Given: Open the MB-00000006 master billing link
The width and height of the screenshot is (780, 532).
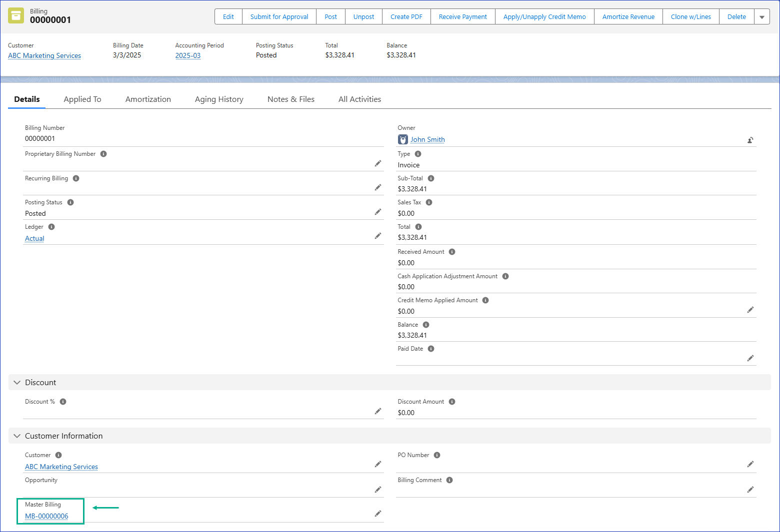Looking at the screenshot, I should pos(46,516).
